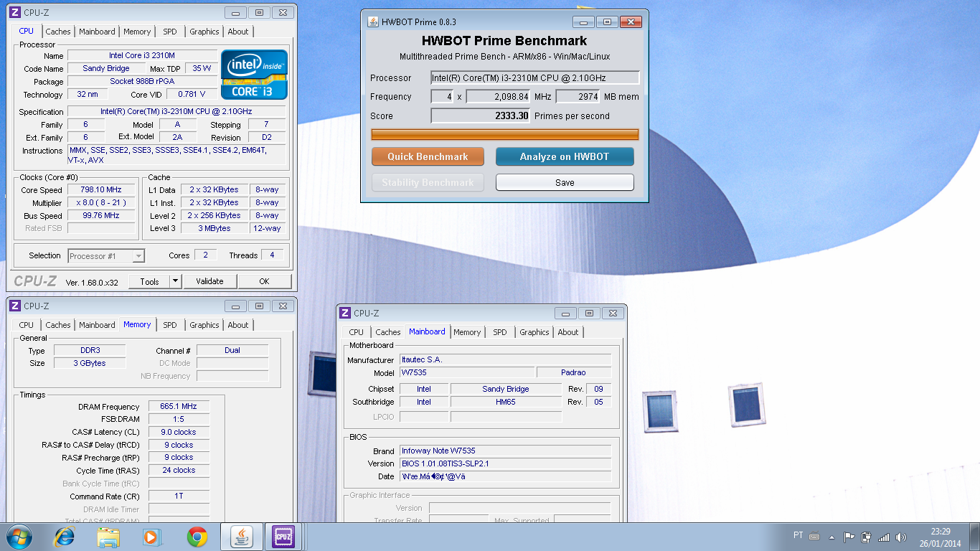Image resolution: width=980 pixels, height=551 pixels.
Task: Activate the CPU-Z taskbar item
Action: (x=283, y=537)
